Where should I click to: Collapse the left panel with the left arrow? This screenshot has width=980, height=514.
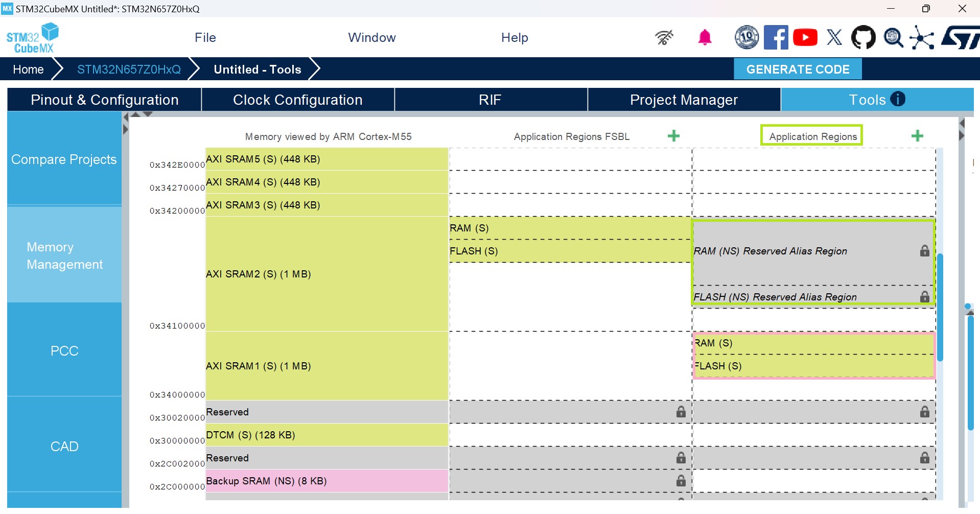pos(126,118)
